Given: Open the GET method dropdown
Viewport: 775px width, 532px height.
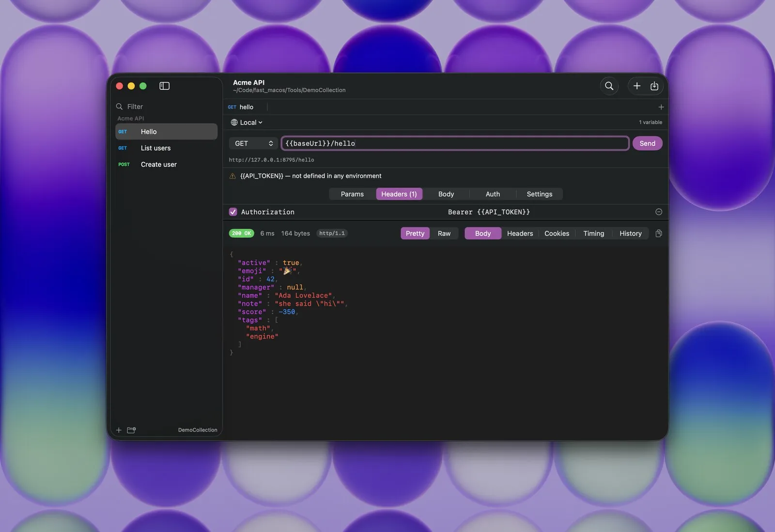Looking at the screenshot, I should click(253, 143).
